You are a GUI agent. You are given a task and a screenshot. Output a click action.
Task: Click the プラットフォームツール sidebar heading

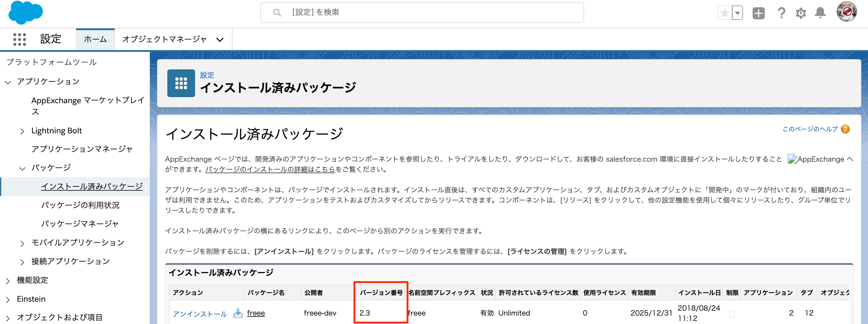coord(52,62)
